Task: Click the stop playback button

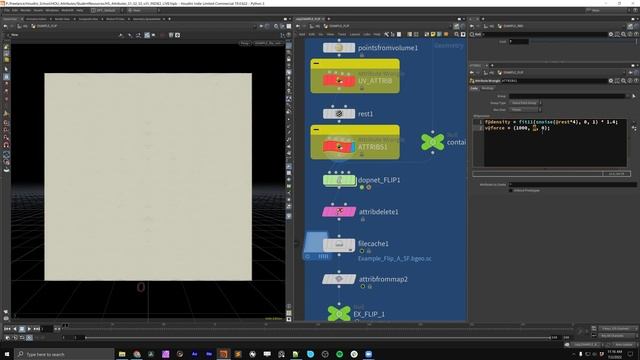Action: pos(22,329)
